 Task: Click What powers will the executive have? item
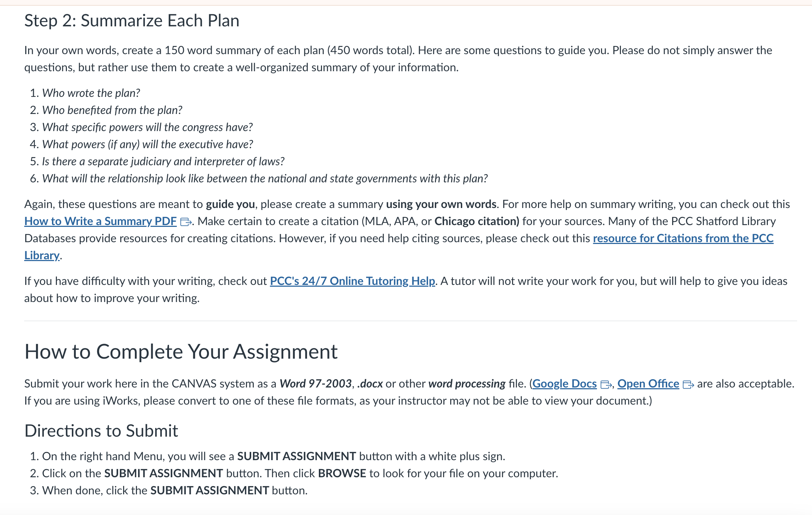tap(148, 144)
